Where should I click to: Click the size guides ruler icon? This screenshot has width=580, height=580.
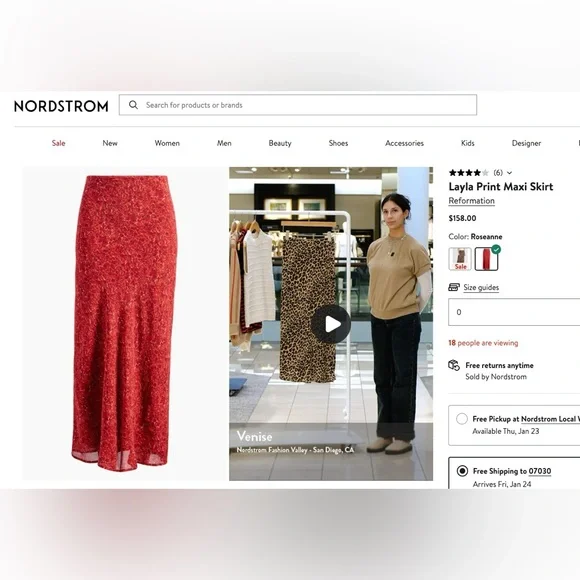tap(454, 287)
